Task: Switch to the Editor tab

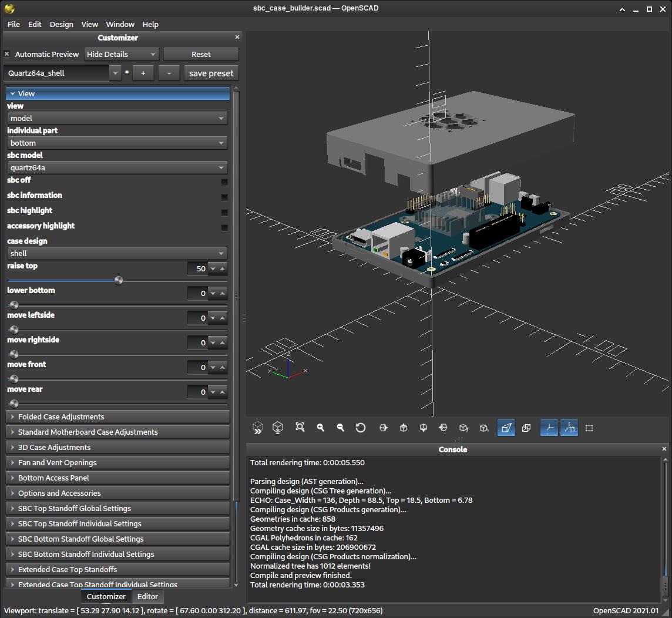Action: (x=147, y=596)
